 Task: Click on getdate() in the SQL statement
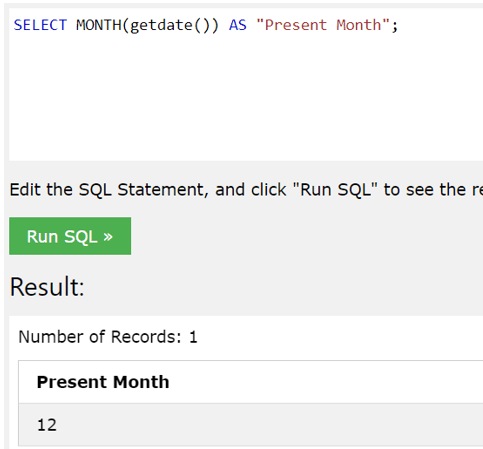[170, 26]
